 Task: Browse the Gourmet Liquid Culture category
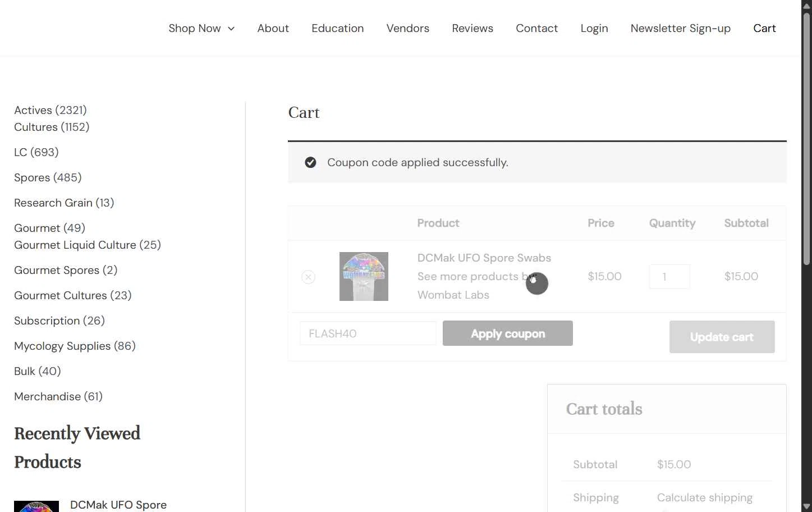pyautogui.click(x=88, y=245)
